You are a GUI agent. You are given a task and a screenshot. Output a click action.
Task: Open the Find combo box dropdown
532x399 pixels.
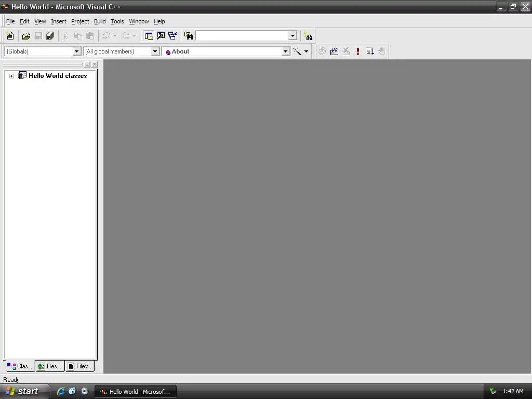(293, 36)
